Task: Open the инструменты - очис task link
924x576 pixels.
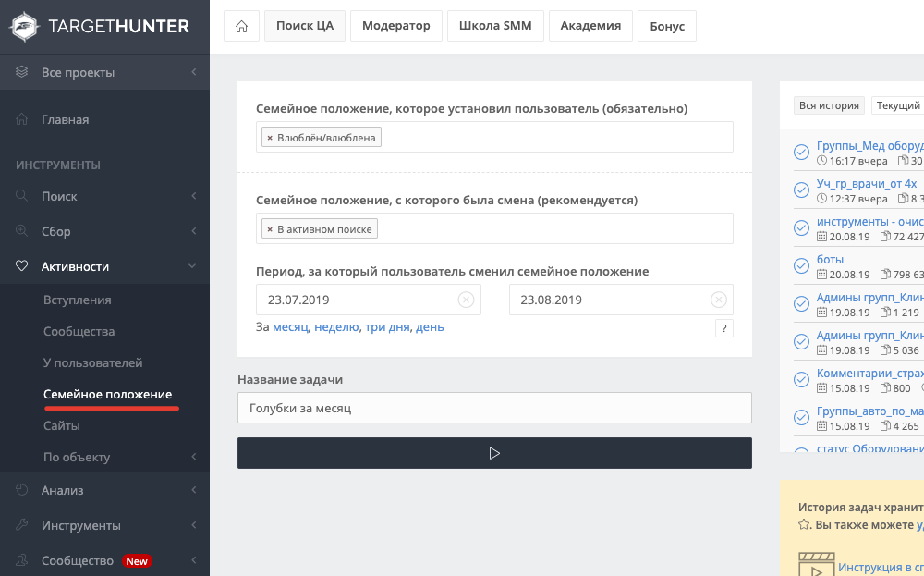Action: [x=869, y=222]
